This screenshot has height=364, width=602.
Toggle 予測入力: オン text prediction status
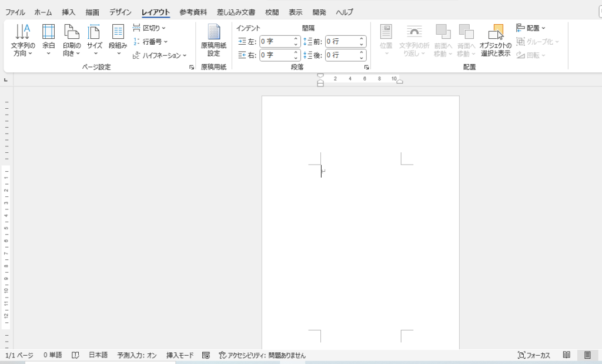click(x=137, y=356)
